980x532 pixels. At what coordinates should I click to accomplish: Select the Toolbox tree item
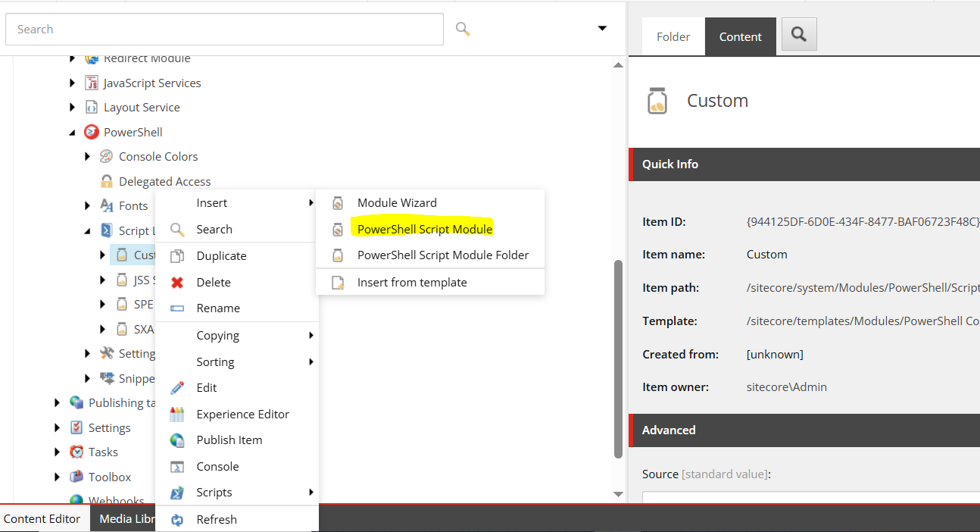point(110,477)
